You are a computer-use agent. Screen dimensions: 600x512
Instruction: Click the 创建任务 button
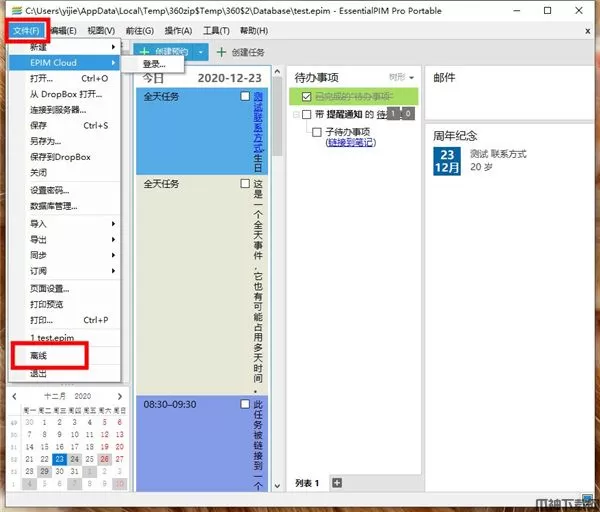[x=241, y=52]
